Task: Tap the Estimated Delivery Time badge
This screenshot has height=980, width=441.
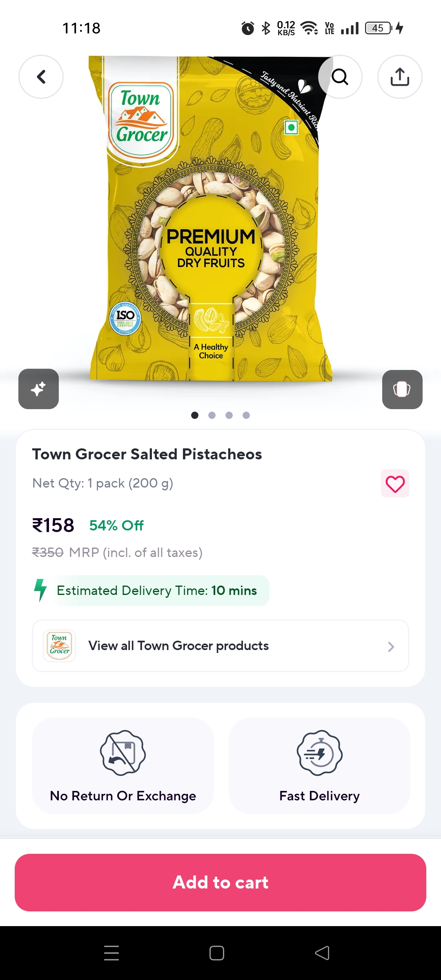Action: (x=157, y=590)
